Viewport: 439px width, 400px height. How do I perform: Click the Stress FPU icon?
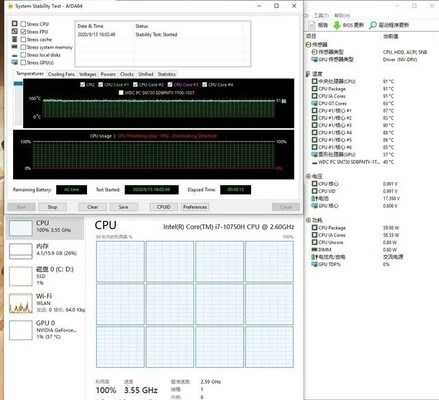(x=14, y=31)
